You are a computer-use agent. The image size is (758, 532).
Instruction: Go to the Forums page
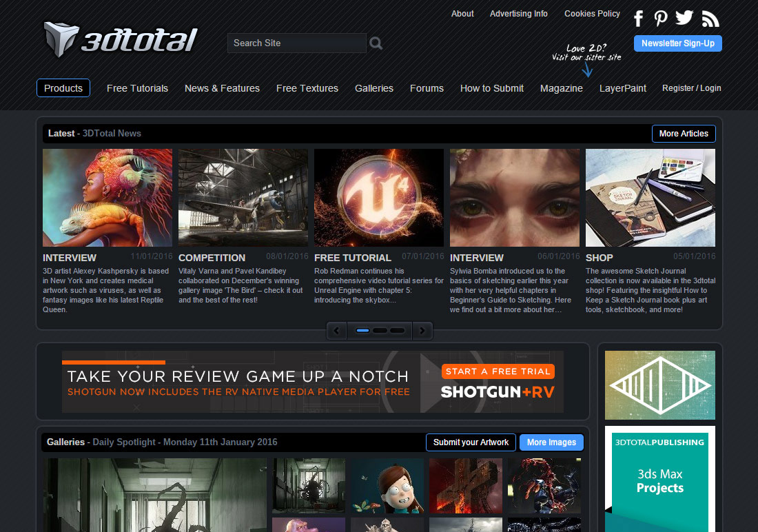(x=427, y=88)
